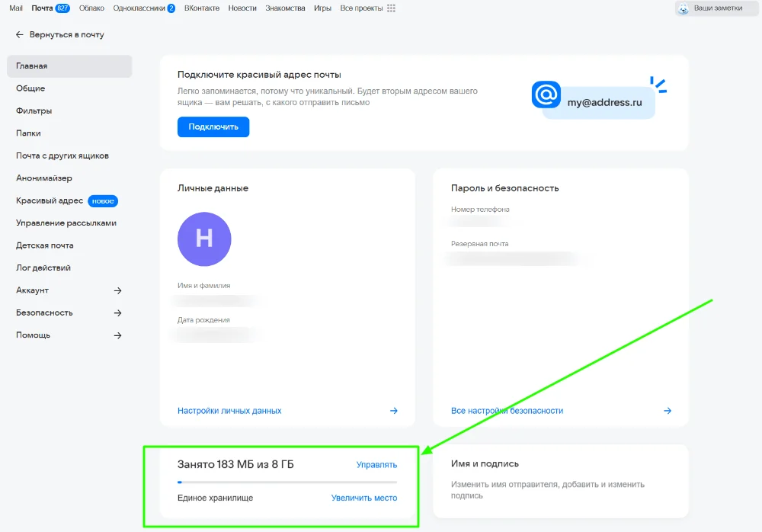Open Настройки личных данных link
This screenshot has height=532, width=762.
point(229,411)
